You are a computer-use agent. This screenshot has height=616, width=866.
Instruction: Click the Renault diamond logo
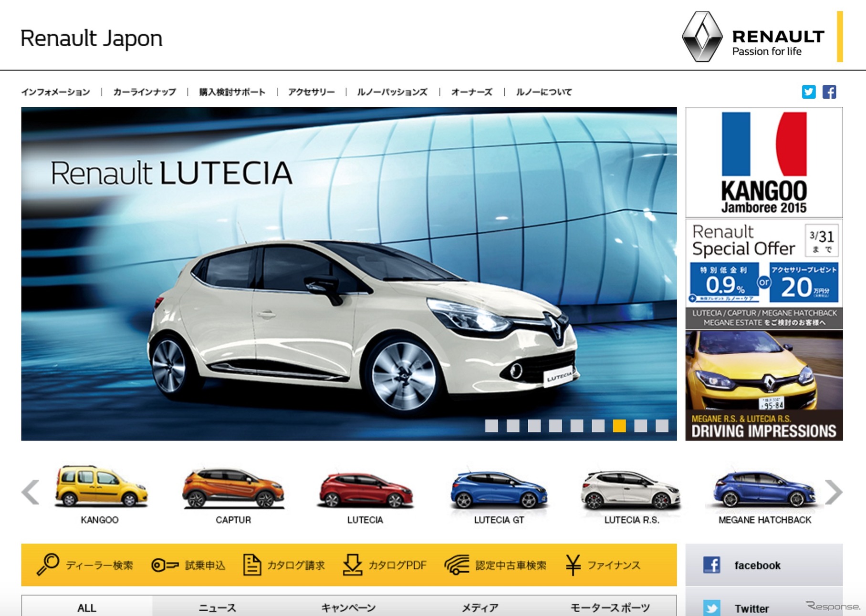click(702, 37)
